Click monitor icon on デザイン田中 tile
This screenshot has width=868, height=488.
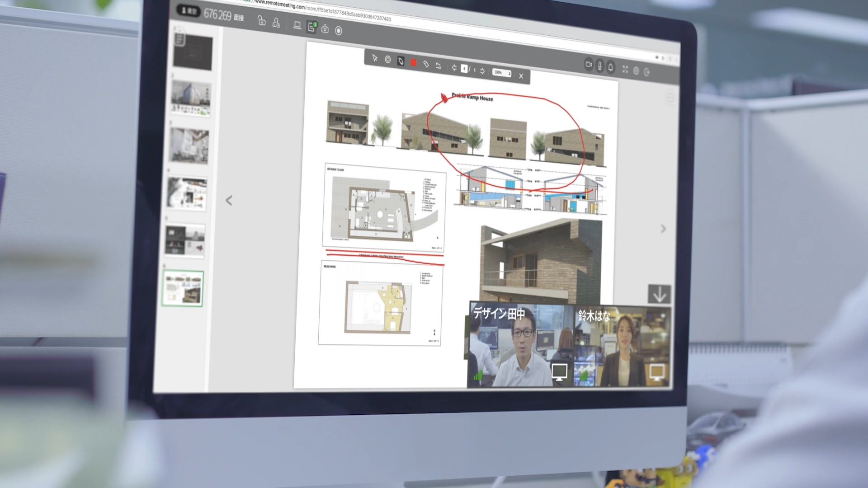point(560,372)
